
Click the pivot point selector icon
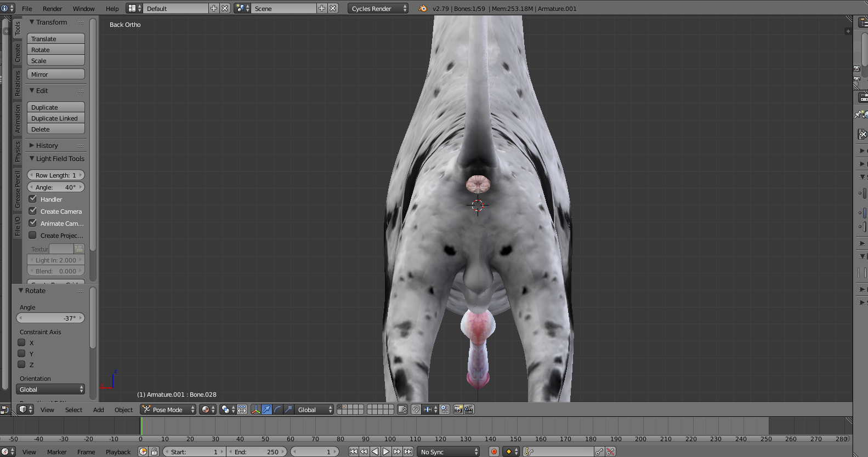[x=226, y=409]
